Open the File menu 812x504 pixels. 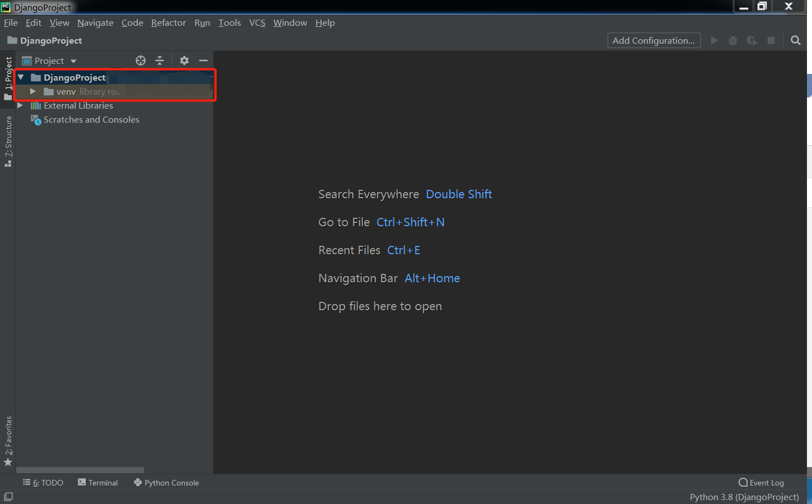pos(11,22)
